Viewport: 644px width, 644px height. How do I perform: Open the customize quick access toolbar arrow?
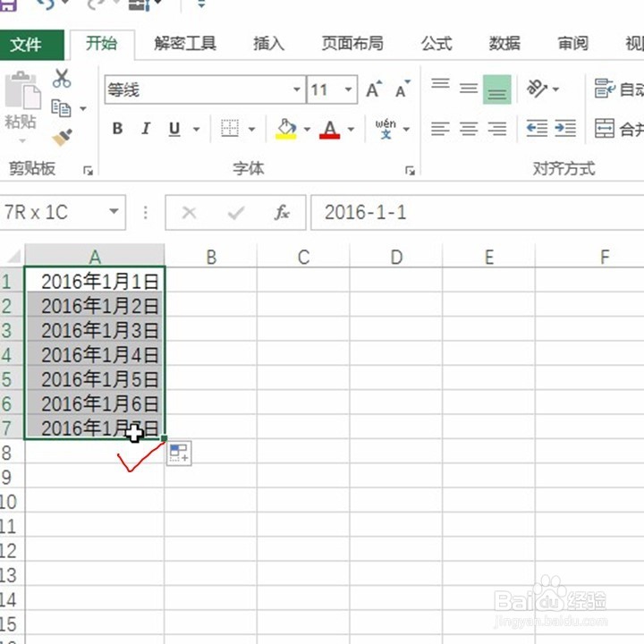click(x=201, y=4)
